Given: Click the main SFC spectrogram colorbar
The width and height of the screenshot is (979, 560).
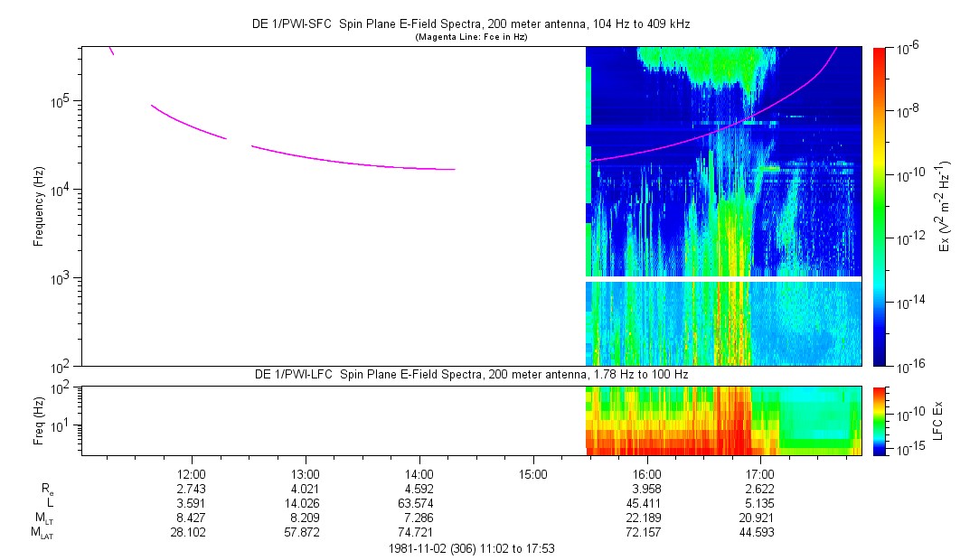Looking at the screenshot, I should [880, 207].
